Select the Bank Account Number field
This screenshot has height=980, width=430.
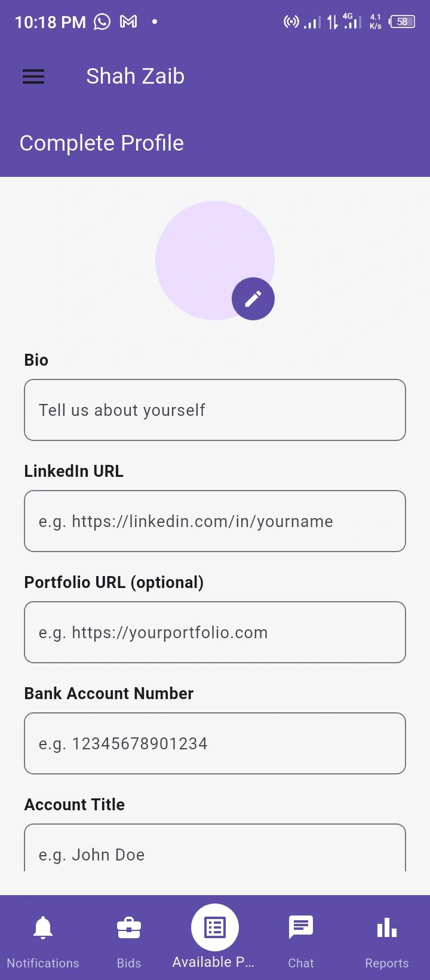tap(215, 743)
